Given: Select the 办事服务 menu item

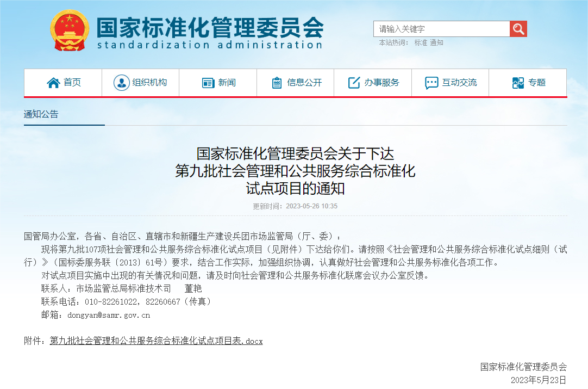Looking at the screenshot, I should click(381, 83).
